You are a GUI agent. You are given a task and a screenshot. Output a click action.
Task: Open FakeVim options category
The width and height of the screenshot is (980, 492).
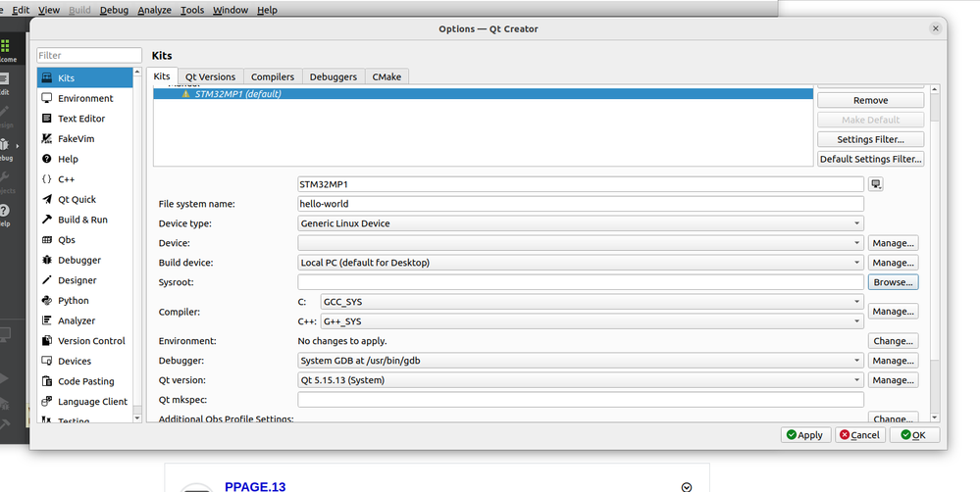point(85,138)
